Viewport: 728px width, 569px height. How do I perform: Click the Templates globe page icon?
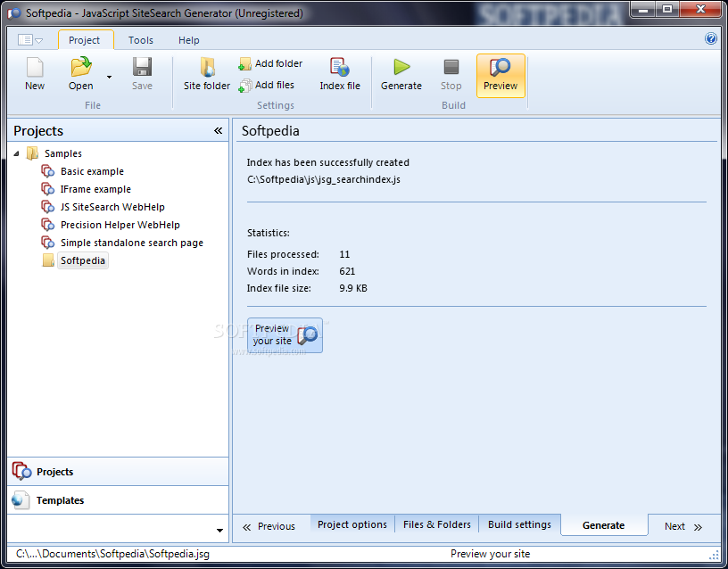pos(21,500)
